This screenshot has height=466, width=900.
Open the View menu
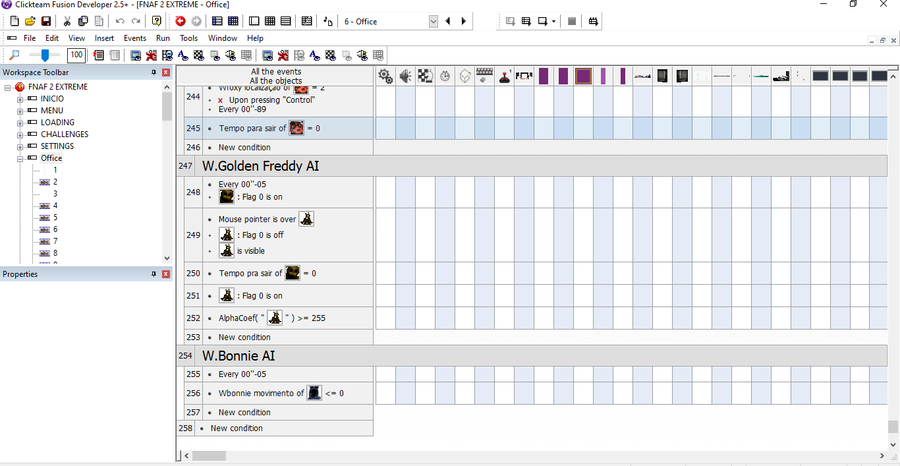click(76, 38)
